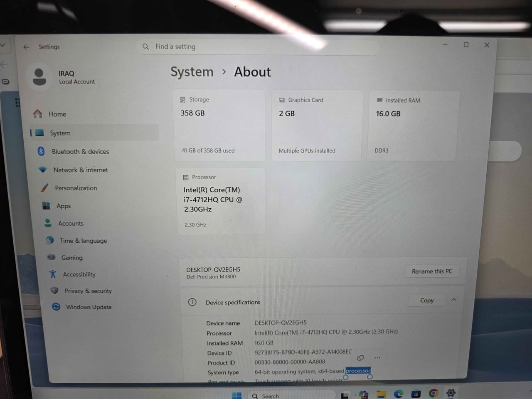Click the Home house icon

38,113
